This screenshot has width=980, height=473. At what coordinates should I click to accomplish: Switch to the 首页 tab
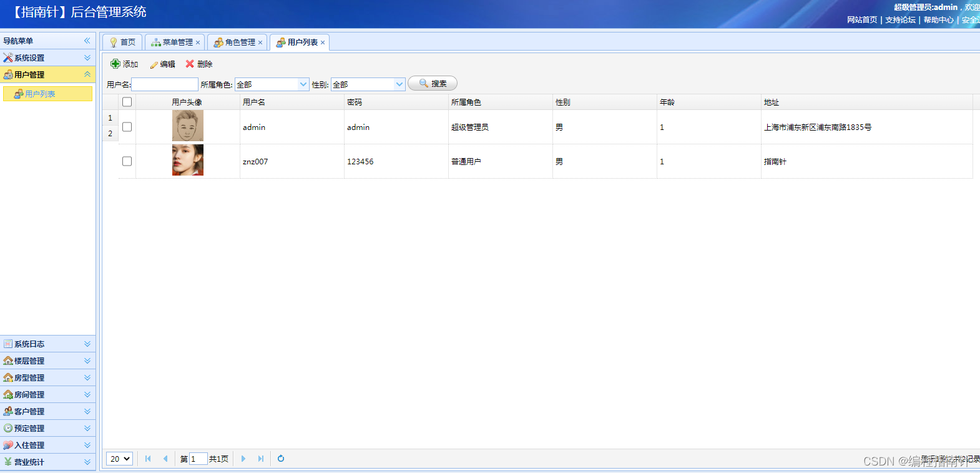(x=122, y=42)
